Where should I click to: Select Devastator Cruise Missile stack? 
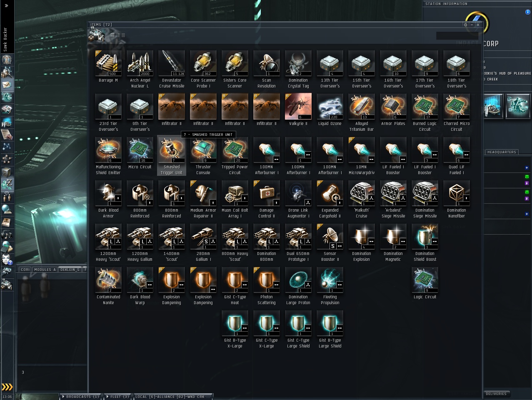(x=172, y=64)
